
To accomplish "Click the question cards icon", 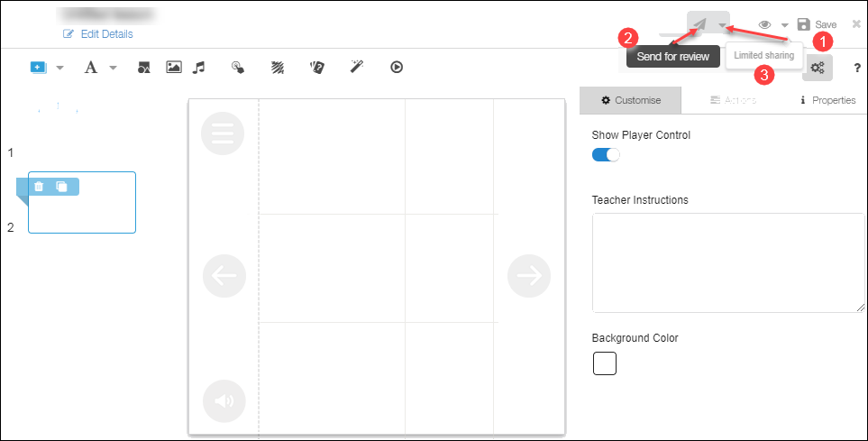I will (316, 68).
